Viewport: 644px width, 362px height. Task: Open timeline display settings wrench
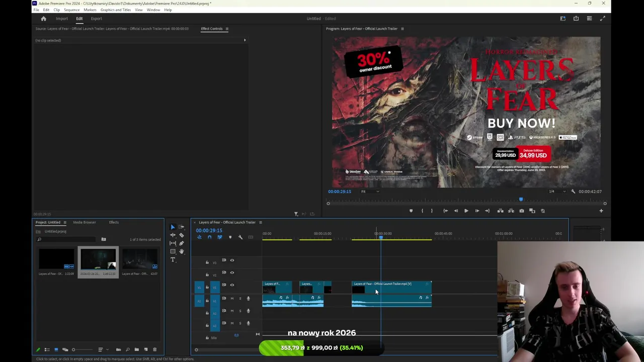(x=240, y=237)
